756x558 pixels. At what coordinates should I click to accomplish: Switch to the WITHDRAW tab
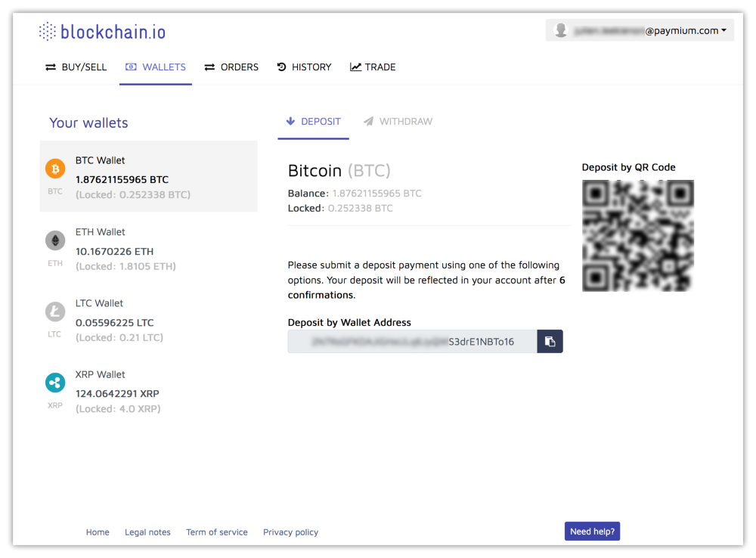(398, 122)
